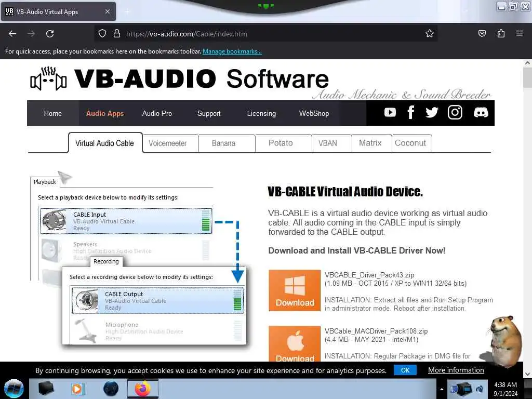Click the forward navigation arrow
Viewport: 532px width, 399px height.
point(31,34)
